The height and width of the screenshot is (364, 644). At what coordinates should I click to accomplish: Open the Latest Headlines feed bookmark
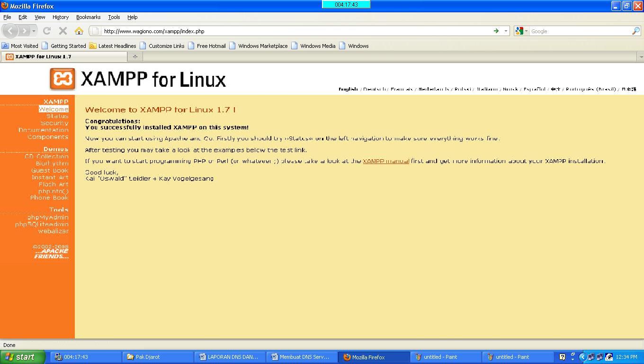(113, 46)
